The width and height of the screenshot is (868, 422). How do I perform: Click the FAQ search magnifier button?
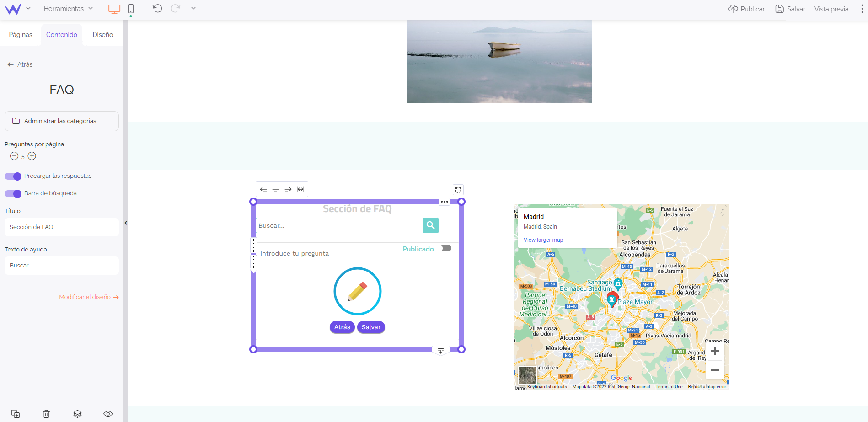[x=430, y=225]
